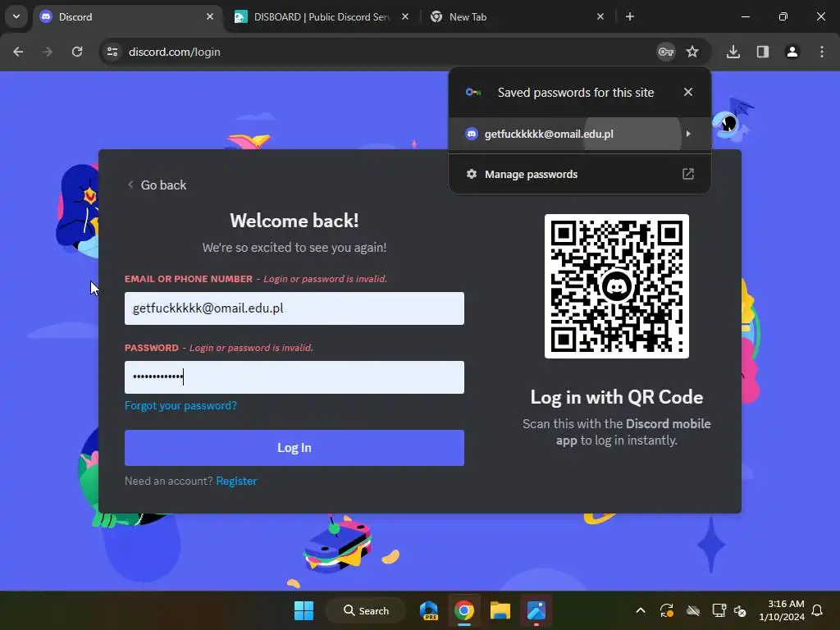
Task: Show hidden system tray icons chevron
Action: pyautogui.click(x=640, y=610)
